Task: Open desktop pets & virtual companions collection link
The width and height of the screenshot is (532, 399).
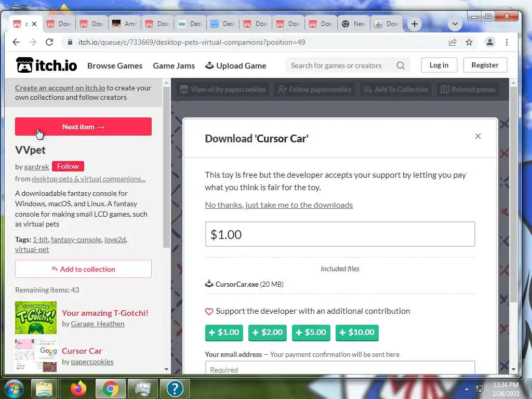Action: coord(88,179)
